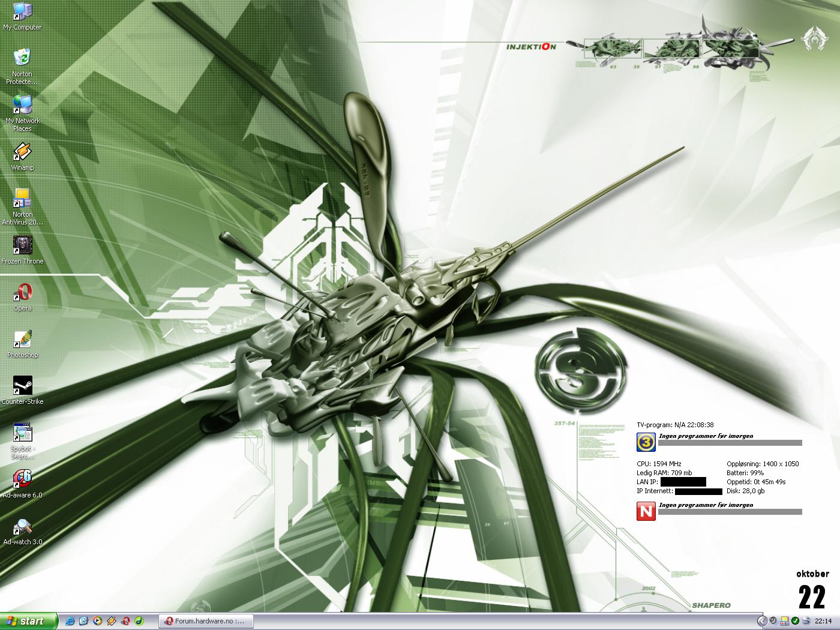The image size is (840, 630).
Task: Open the Start menu
Action: coord(29,621)
